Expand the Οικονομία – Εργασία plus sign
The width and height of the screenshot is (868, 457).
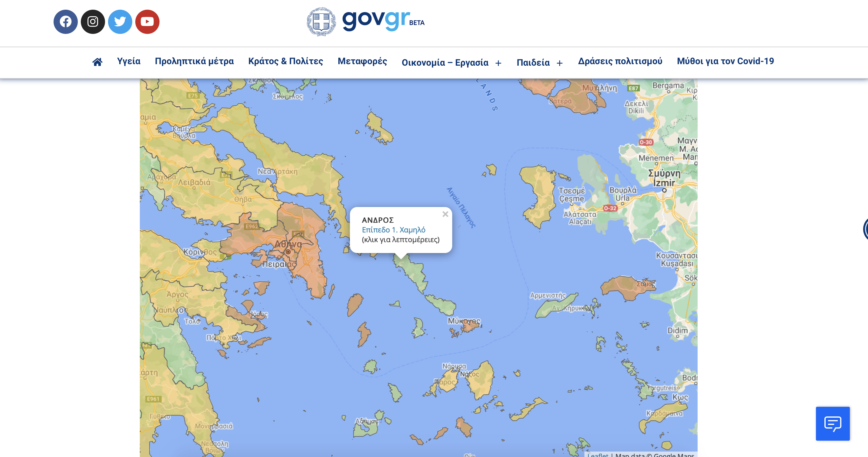[x=498, y=63]
